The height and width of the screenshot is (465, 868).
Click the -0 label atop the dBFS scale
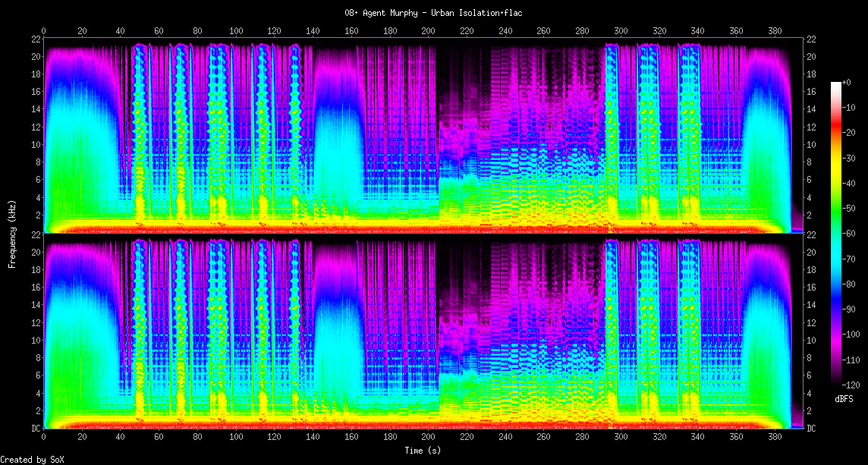[847, 82]
